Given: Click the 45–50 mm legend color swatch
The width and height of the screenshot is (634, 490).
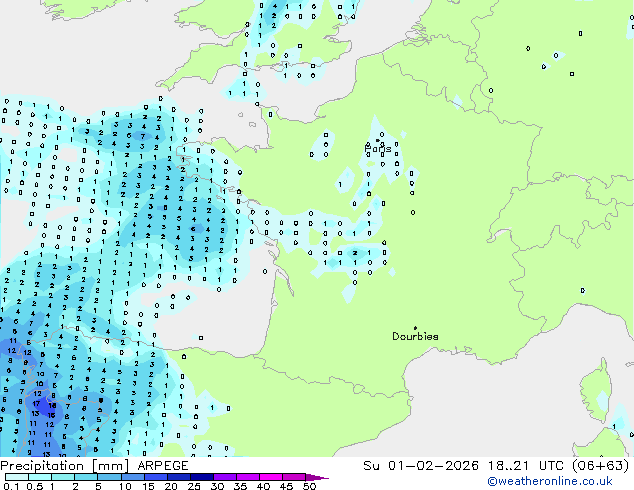Looking at the screenshot, I should [x=294, y=477].
